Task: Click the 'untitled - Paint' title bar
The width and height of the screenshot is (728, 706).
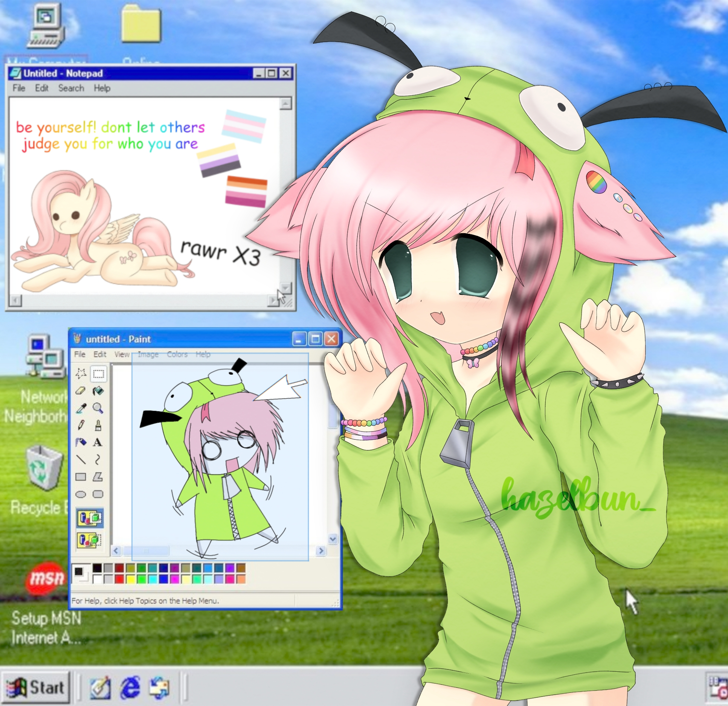Action: [x=205, y=339]
